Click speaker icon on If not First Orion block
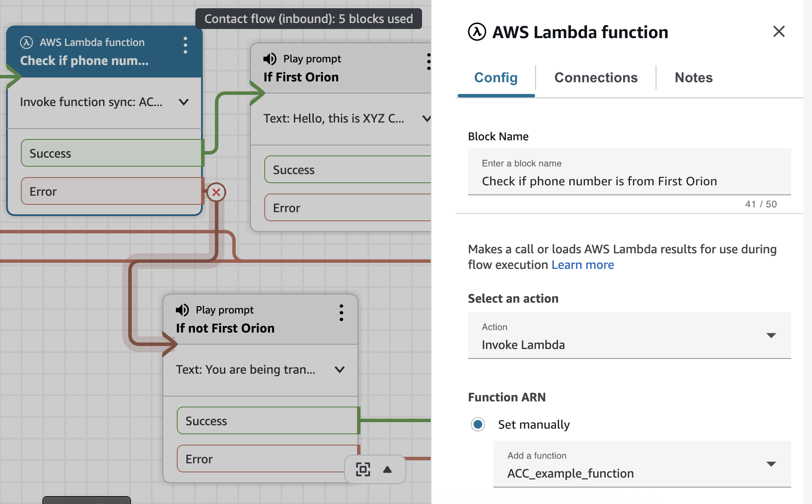This screenshot has width=812, height=504. (x=182, y=310)
